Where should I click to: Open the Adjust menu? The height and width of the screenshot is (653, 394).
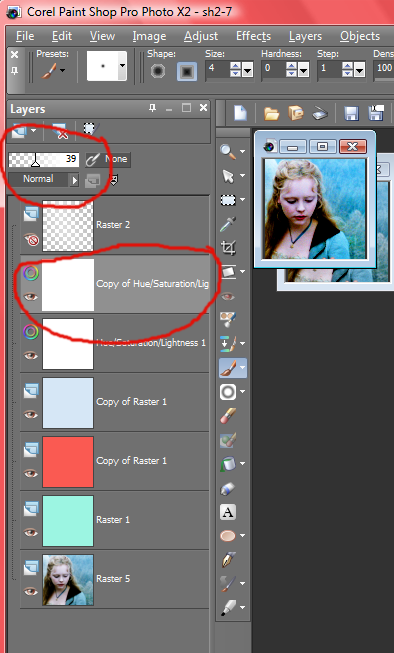(201, 36)
